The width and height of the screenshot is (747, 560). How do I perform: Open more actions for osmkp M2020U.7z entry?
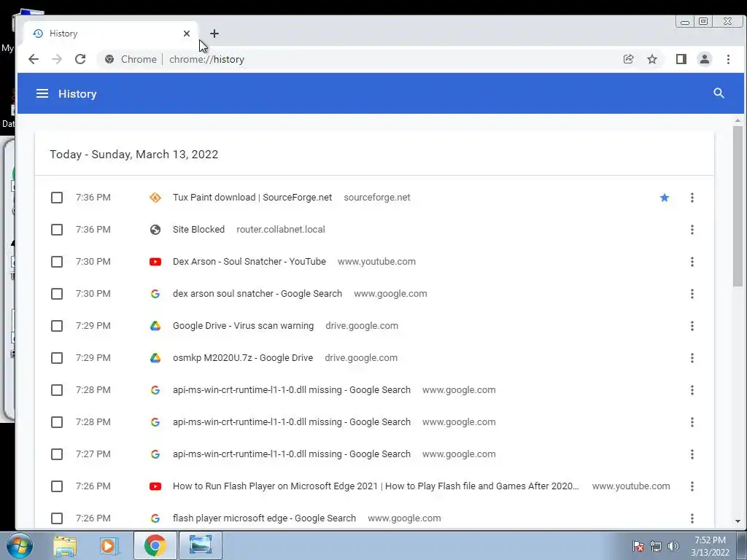pos(692,358)
